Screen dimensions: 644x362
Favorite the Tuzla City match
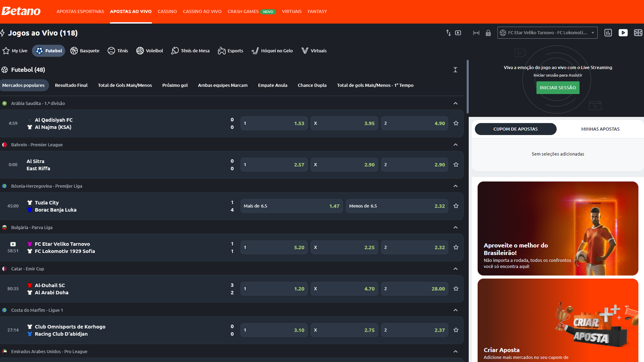coord(456,206)
